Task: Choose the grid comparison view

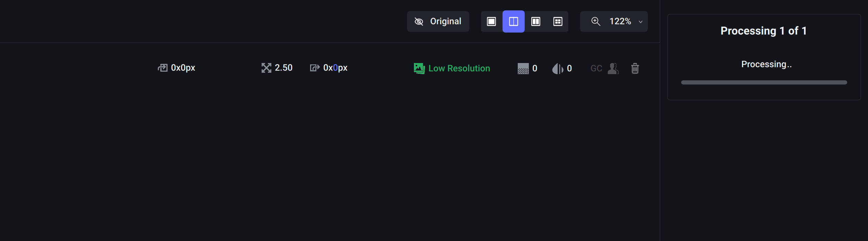Action: point(558,21)
